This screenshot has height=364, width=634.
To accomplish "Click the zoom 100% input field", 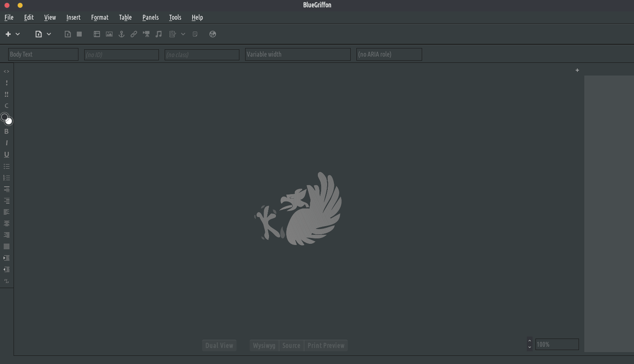I will (556, 345).
